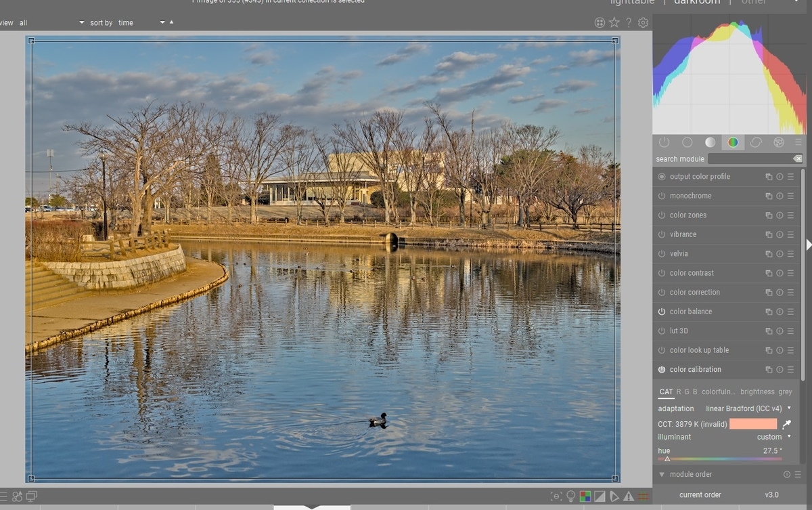Viewport: 812px width, 510px height.
Task: Open help question mark icon
Action: pyautogui.click(x=629, y=22)
